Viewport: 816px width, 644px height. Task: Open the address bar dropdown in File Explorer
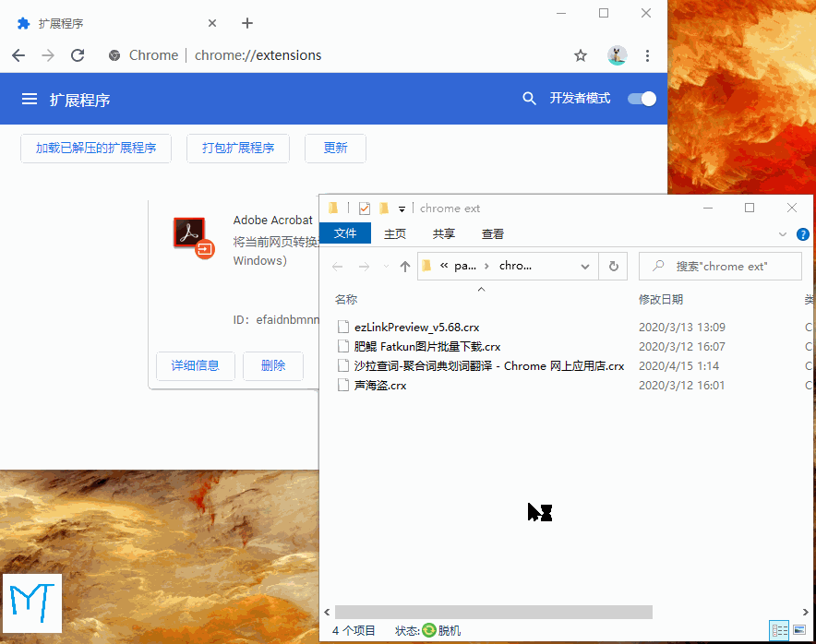point(585,266)
